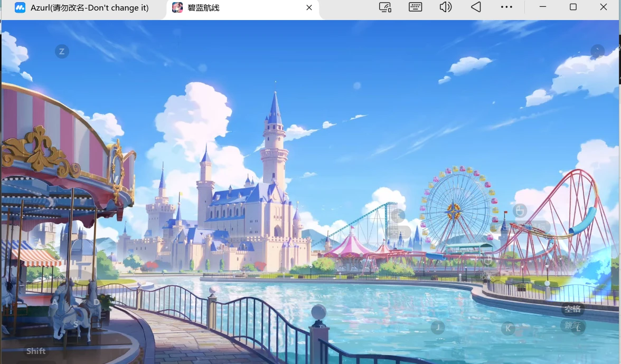Open the screen display settings icon
Image resolution: width=621 pixels, height=364 pixels.
click(x=385, y=7)
